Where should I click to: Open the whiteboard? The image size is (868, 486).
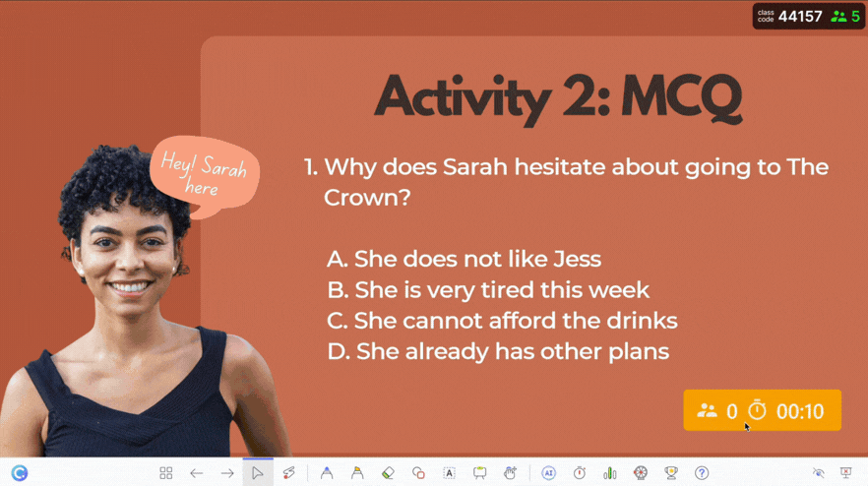point(479,473)
